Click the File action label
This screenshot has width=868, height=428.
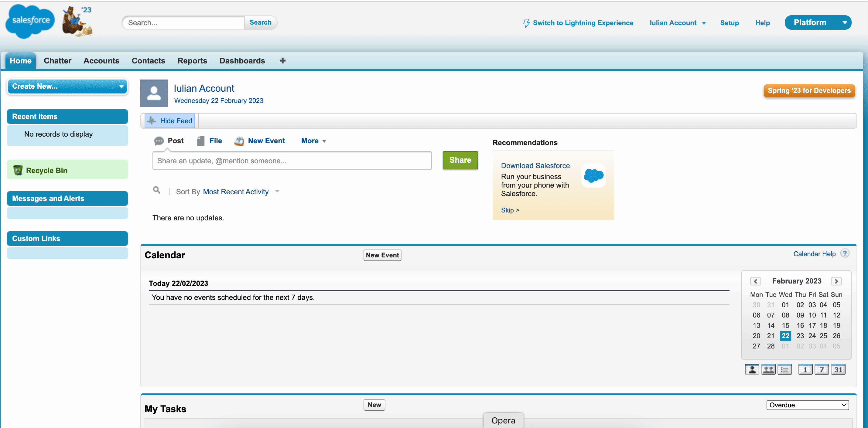(x=215, y=141)
